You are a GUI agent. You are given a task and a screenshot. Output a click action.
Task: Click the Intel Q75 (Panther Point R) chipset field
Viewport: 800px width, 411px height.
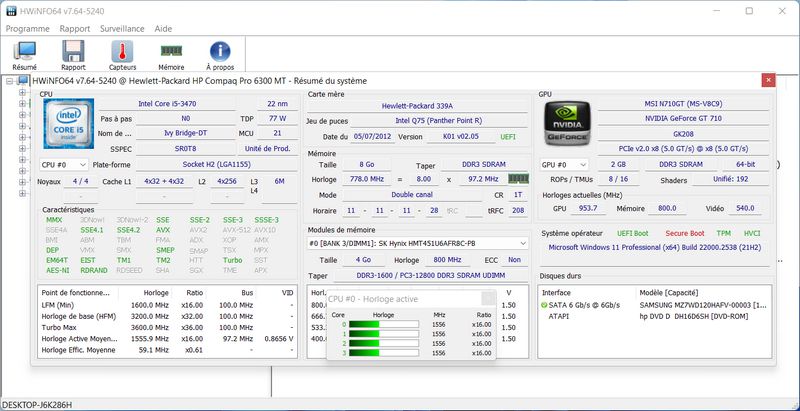(x=439, y=121)
